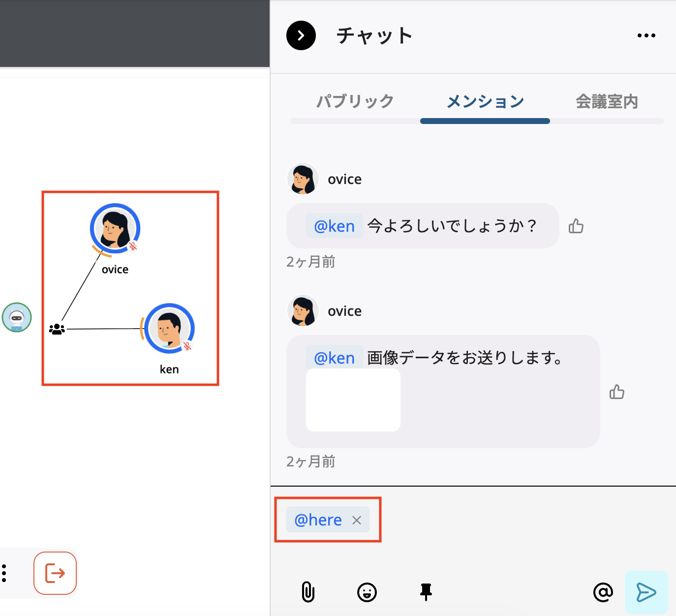Viewport: 676px width, 616px height.
Task: Collapse the chat panel with arrow button
Action: point(301,35)
